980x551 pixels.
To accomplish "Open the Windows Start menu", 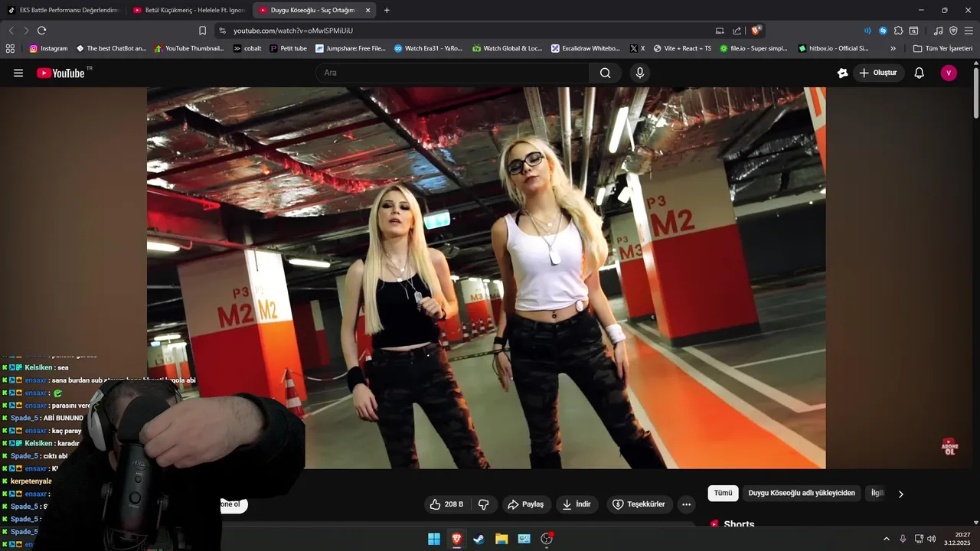I will click(434, 539).
